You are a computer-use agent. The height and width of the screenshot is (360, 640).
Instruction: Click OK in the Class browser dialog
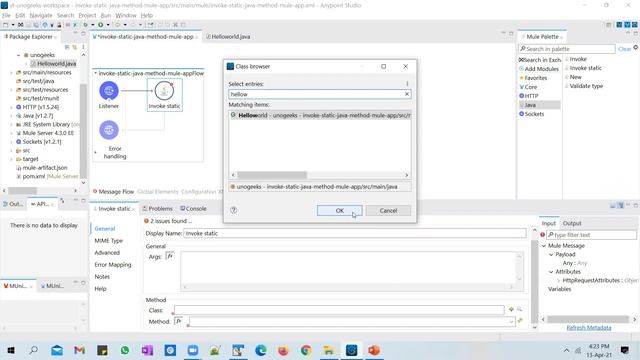click(339, 211)
